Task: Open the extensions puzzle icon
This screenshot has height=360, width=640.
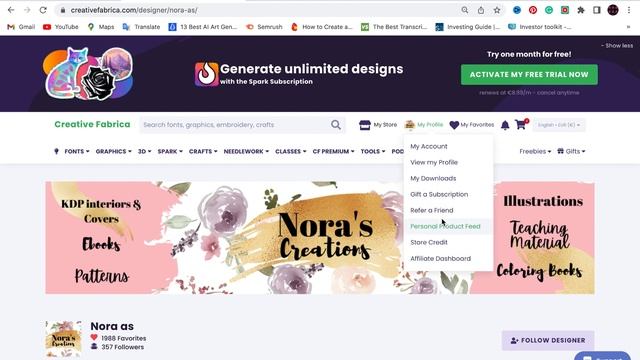Action: point(581,10)
